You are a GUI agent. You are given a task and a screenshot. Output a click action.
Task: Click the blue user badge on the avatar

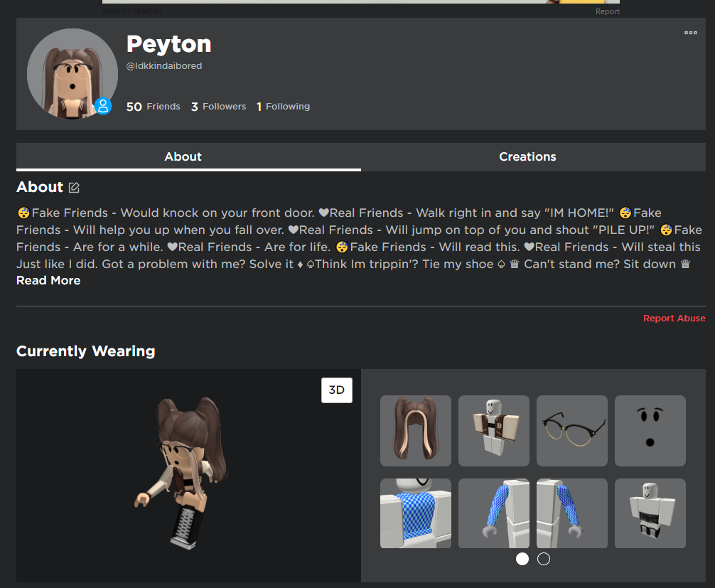coord(103,106)
